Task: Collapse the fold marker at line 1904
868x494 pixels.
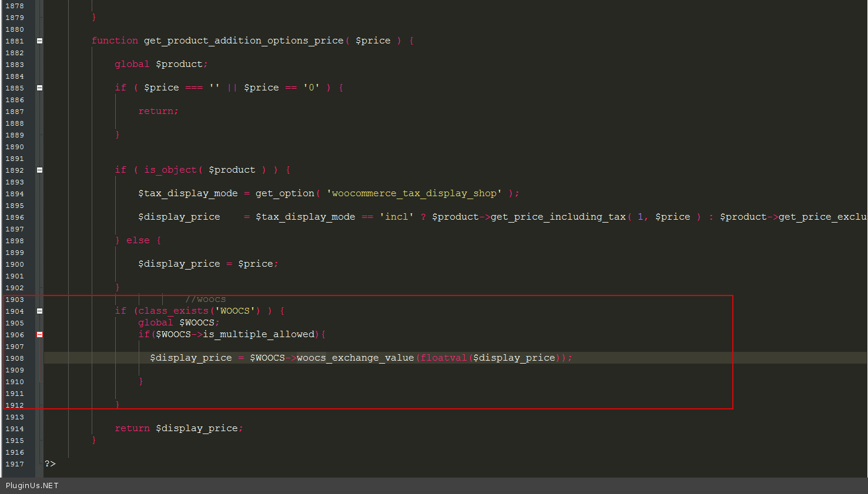Action: tap(39, 311)
